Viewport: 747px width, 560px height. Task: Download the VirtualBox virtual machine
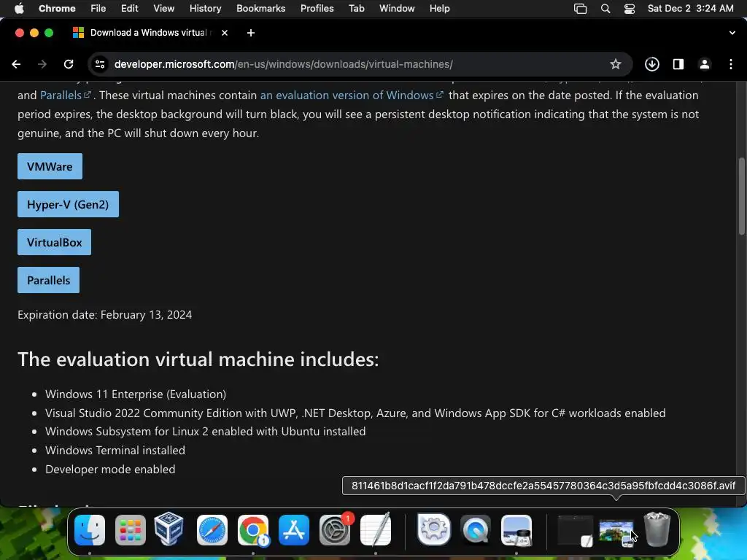pyautogui.click(x=54, y=242)
